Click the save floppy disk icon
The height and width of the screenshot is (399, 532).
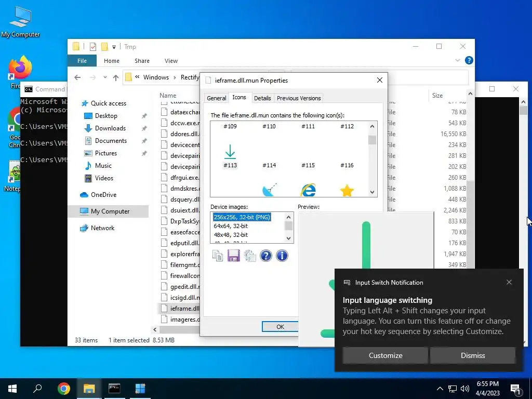click(233, 256)
